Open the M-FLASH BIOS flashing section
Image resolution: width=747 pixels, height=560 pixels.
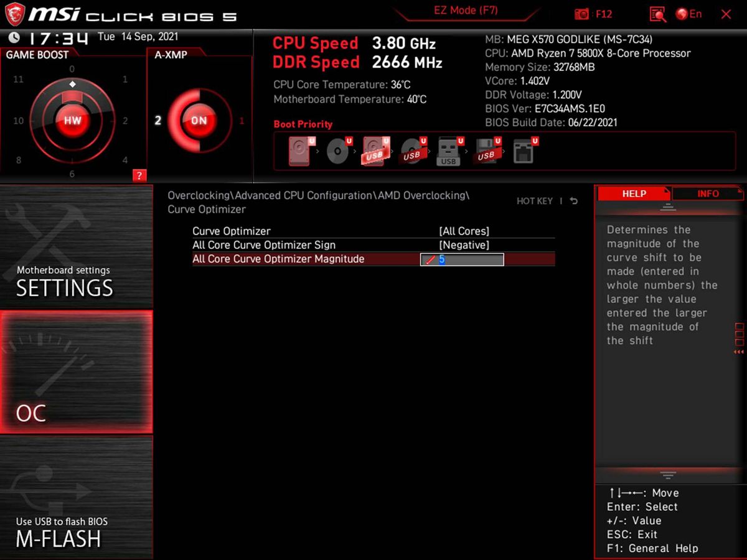pyautogui.click(x=76, y=497)
